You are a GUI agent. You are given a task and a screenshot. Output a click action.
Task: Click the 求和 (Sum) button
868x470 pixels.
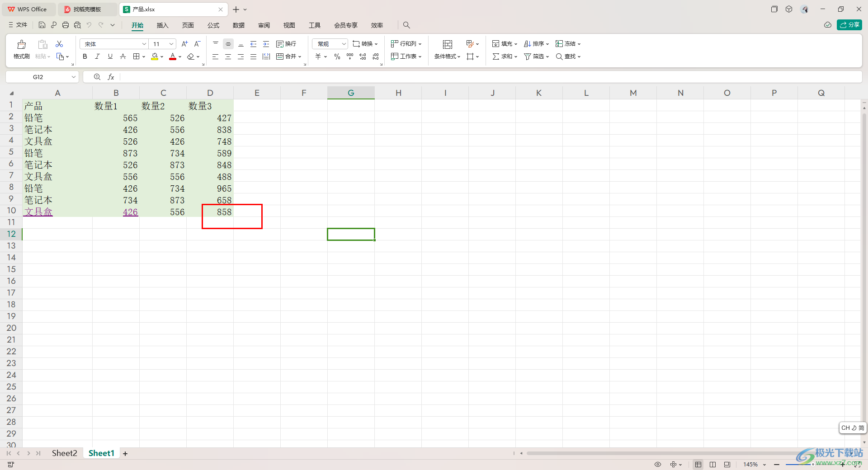[x=505, y=56]
